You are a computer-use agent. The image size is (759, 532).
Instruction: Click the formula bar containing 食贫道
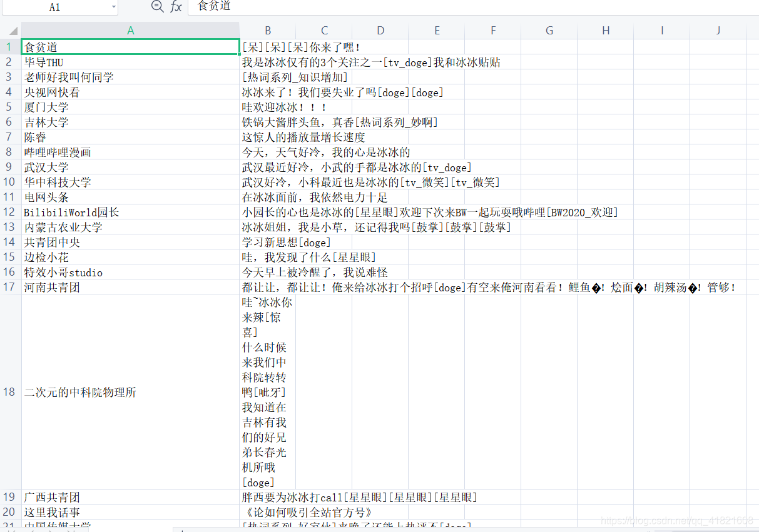point(473,6)
